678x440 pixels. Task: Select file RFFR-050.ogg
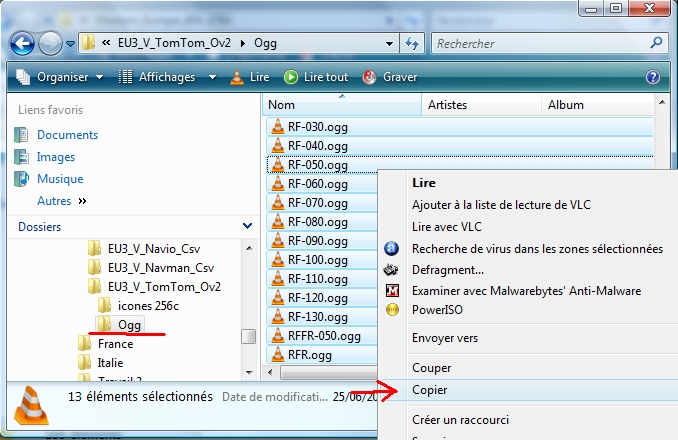324,336
